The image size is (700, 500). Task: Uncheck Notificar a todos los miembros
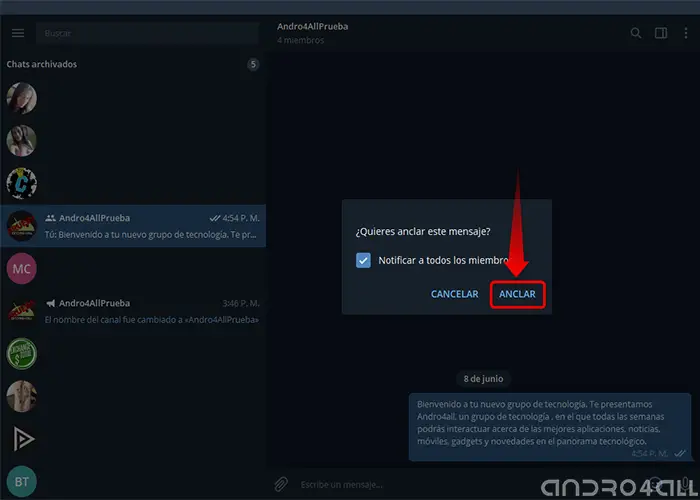click(363, 260)
